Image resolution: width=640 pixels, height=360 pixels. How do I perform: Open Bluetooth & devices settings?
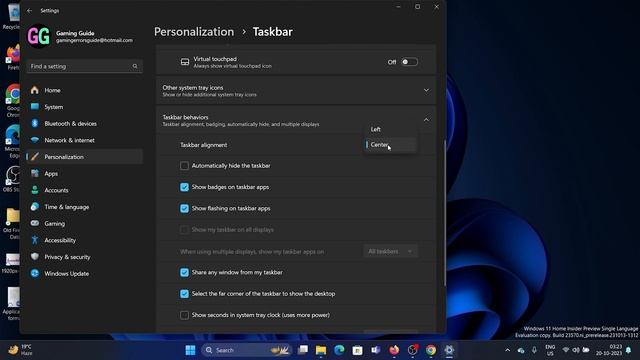point(84,123)
